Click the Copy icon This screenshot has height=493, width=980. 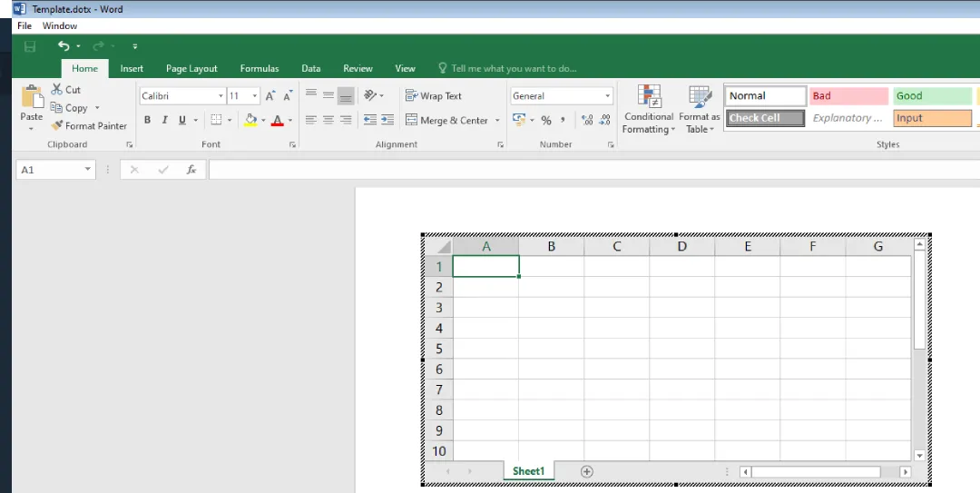pyautogui.click(x=56, y=108)
